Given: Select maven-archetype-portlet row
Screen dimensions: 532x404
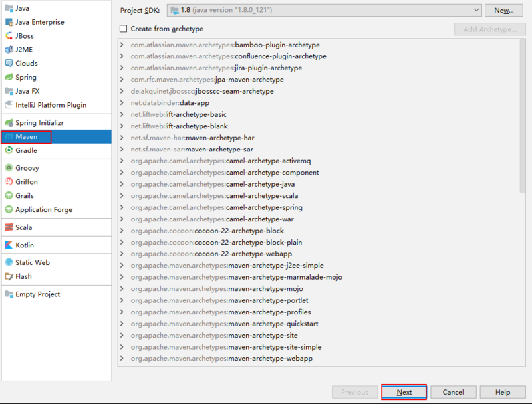Looking at the screenshot, I should click(319, 300).
